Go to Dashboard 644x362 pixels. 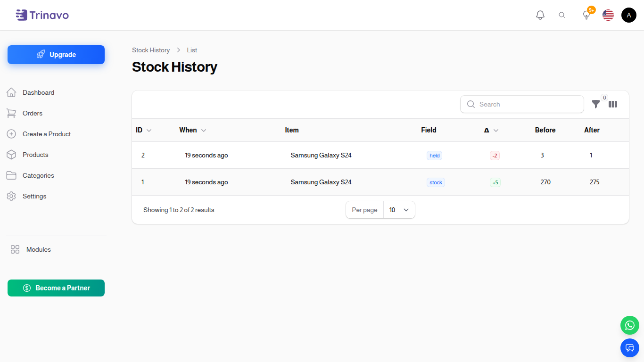coord(38,92)
